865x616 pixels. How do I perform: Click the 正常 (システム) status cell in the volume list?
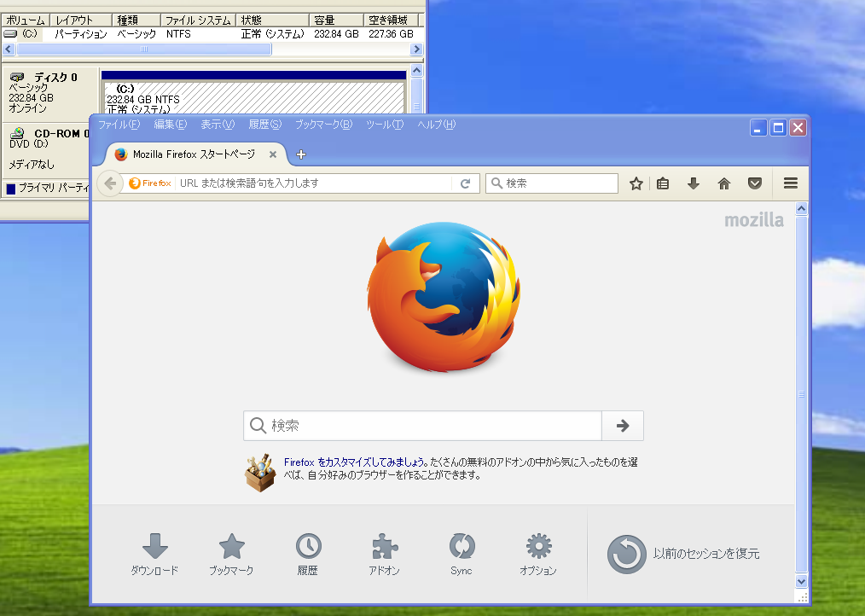(272, 33)
